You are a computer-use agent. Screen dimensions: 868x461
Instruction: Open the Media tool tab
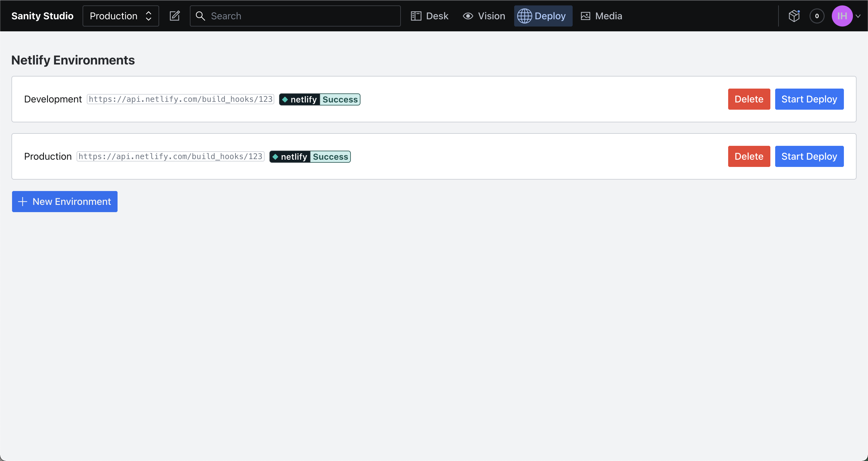pyautogui.click(x=602, y=16)
